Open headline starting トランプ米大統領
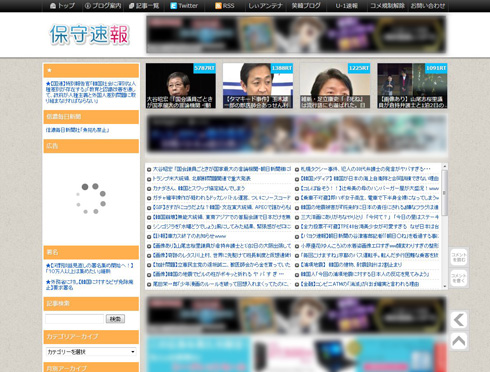The width and height of the screenshot is (490, 372). 202,179
